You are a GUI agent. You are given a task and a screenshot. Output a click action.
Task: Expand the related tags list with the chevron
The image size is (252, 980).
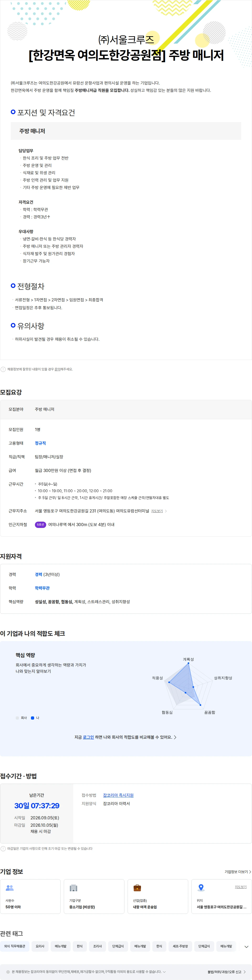[246, 946]
